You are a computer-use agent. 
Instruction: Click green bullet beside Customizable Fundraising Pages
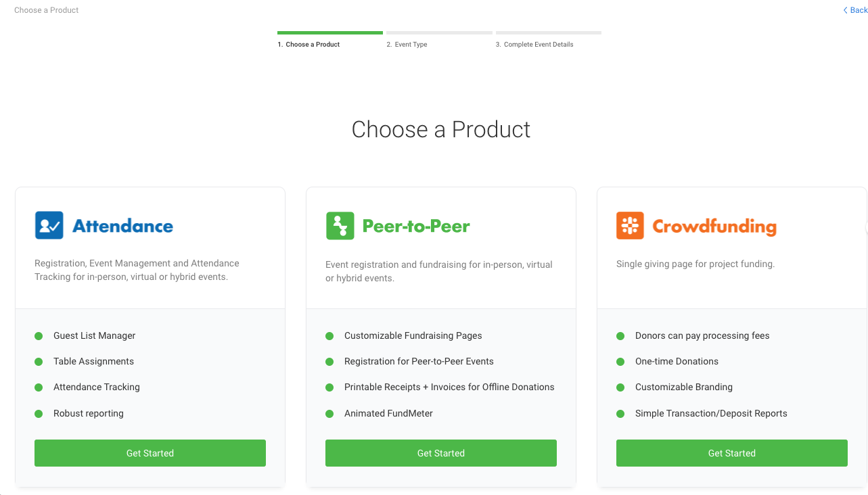point(329,336)
